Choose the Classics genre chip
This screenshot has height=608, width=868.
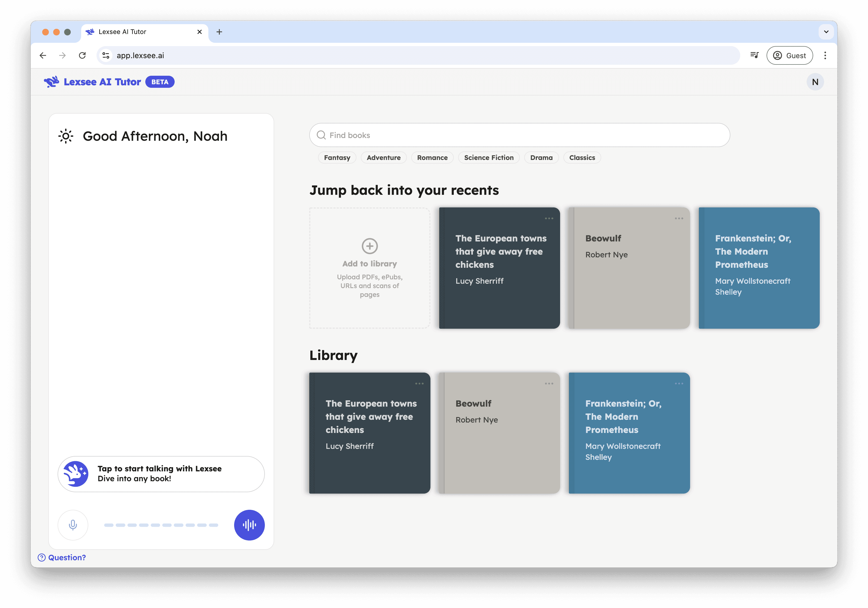[582, 157]
